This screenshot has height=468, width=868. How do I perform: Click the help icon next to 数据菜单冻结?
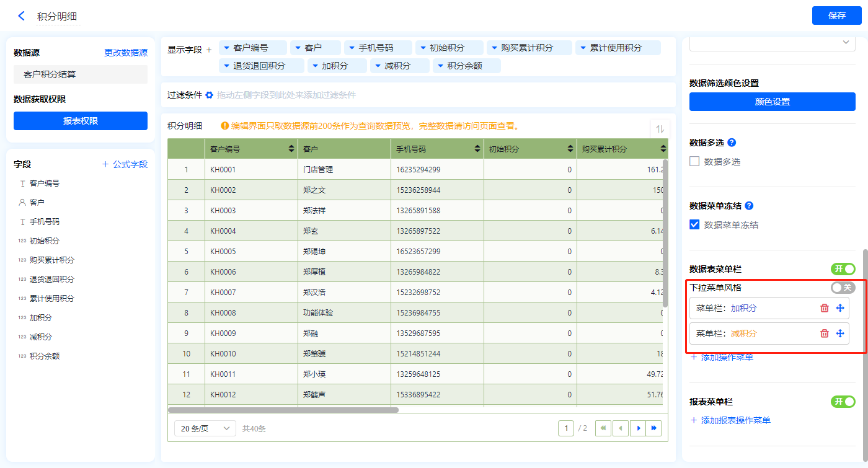coord(749,206)
